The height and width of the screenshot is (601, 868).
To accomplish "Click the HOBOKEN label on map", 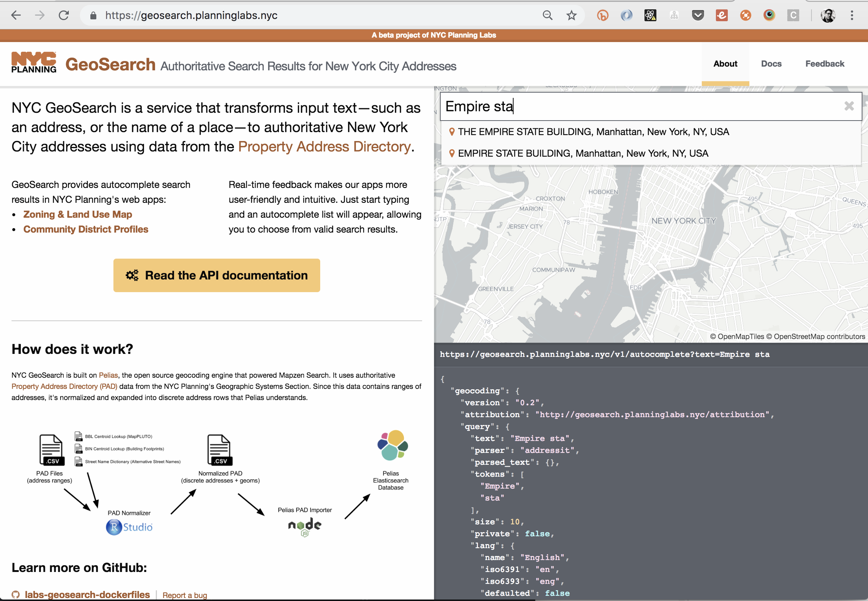I will 603,192.
